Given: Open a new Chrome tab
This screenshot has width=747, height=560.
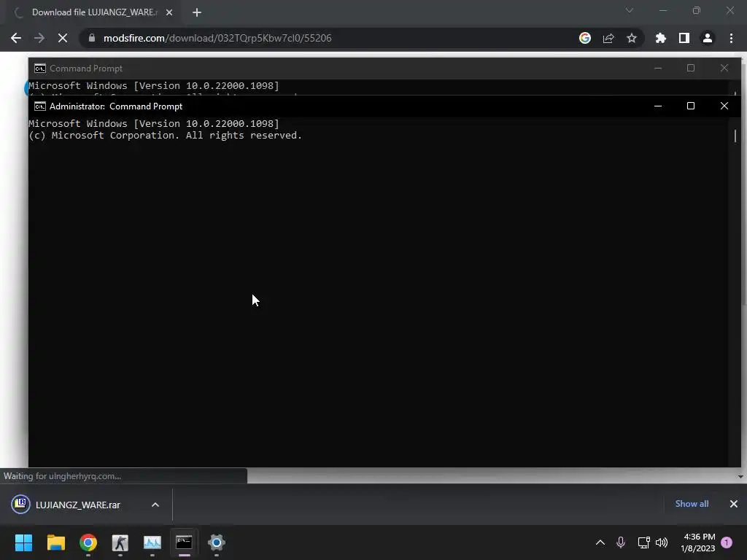Looking at the screenshot, I should (x=197, y=12).
